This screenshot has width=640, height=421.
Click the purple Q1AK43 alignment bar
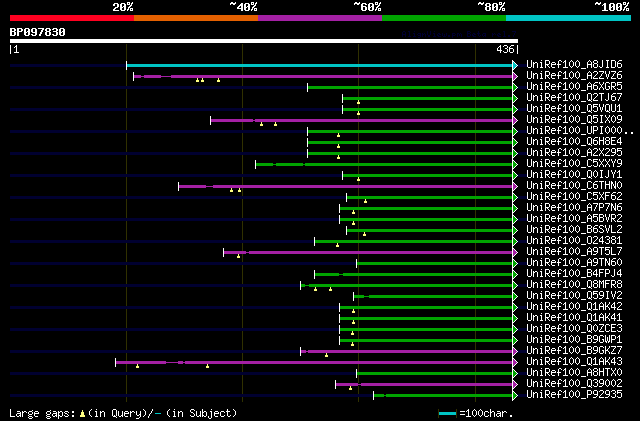click(314, 362)
